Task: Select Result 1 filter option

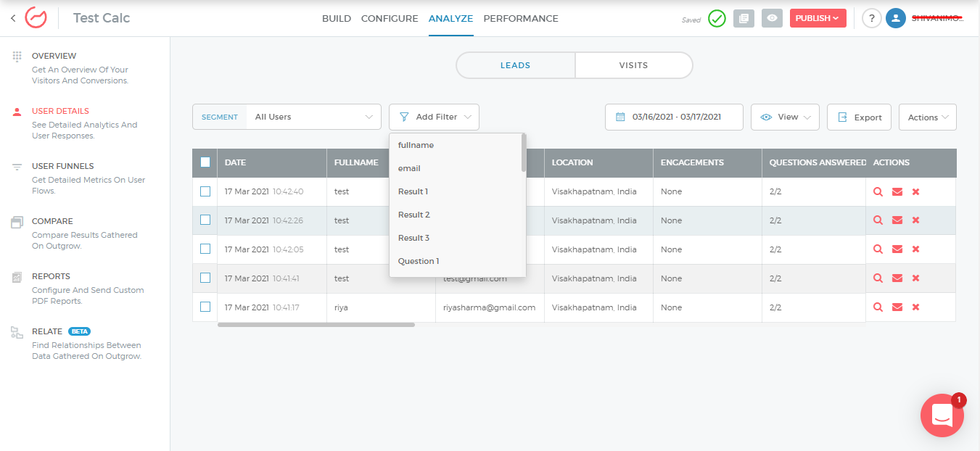Action: pyautogui.click(x=455, y=191)
